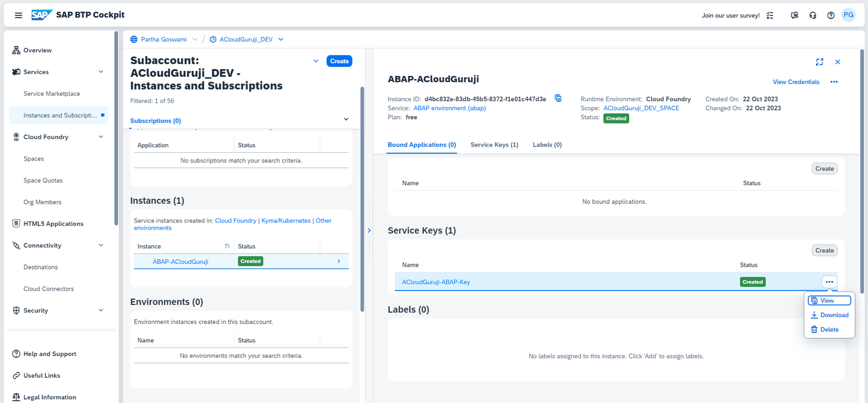Click the headset support icon
Screen dimensions: 868x403
click(812, 15)
